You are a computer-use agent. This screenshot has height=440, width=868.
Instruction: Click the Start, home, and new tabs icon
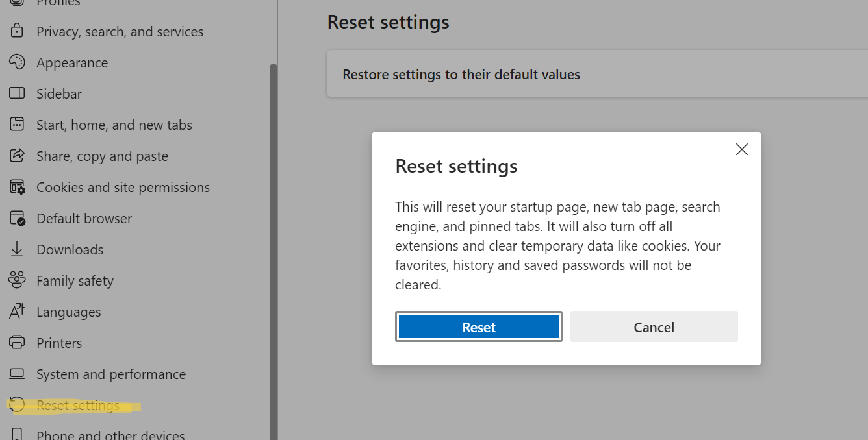tap(17, 125)
